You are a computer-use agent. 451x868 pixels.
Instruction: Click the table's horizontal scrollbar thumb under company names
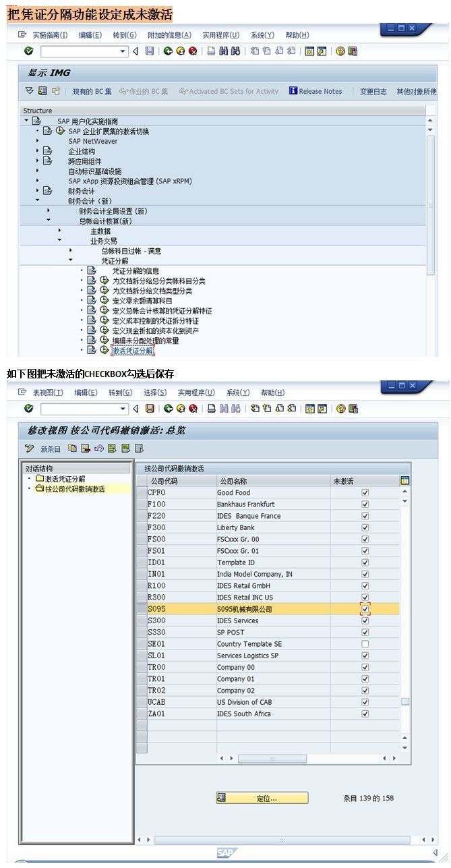tap(273, 759)
